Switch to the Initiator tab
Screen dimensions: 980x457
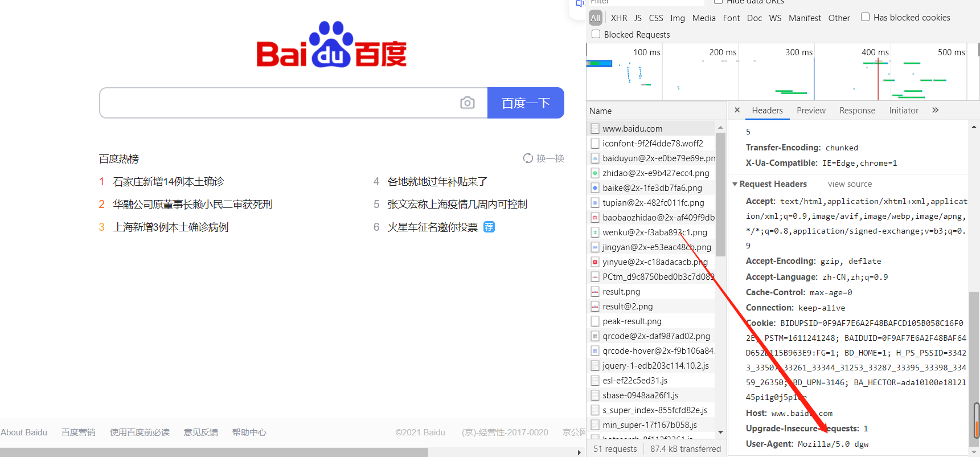(x=904, y=111)
